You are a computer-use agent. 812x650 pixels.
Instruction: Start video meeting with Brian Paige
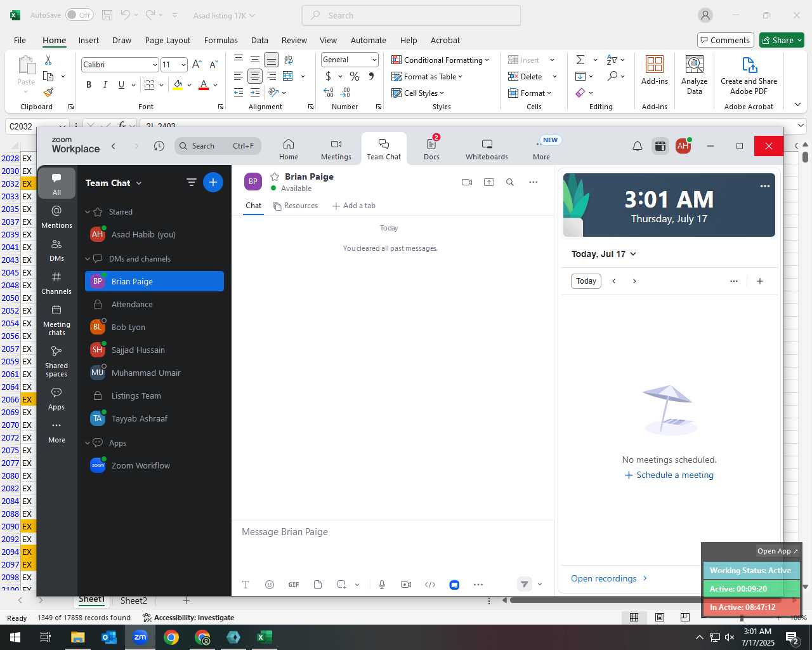467,182
